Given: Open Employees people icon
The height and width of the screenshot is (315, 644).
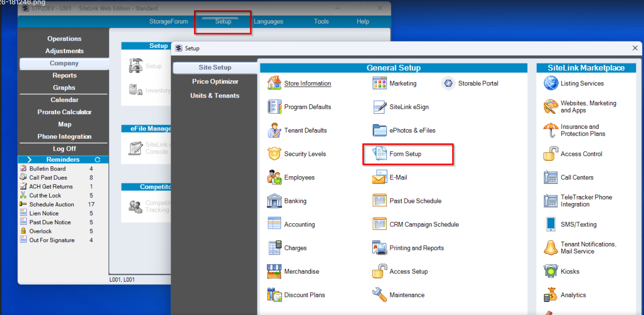Looking at the screenshot, I should point(274,177).
